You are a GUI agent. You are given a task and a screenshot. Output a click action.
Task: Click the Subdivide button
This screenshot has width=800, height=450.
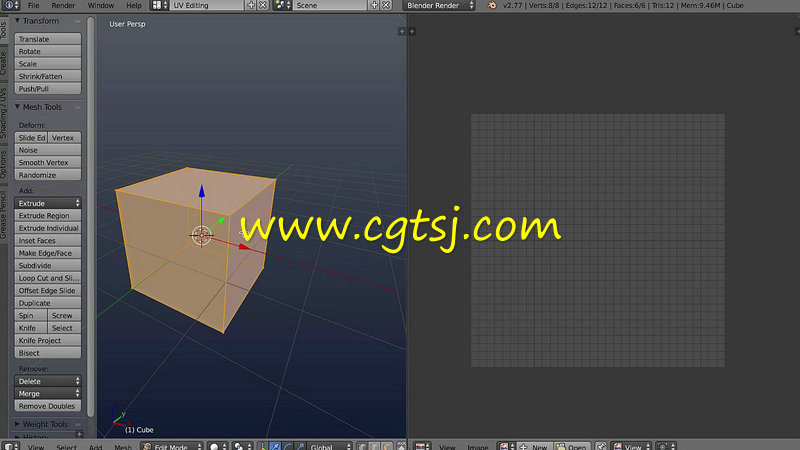point(47,265)
